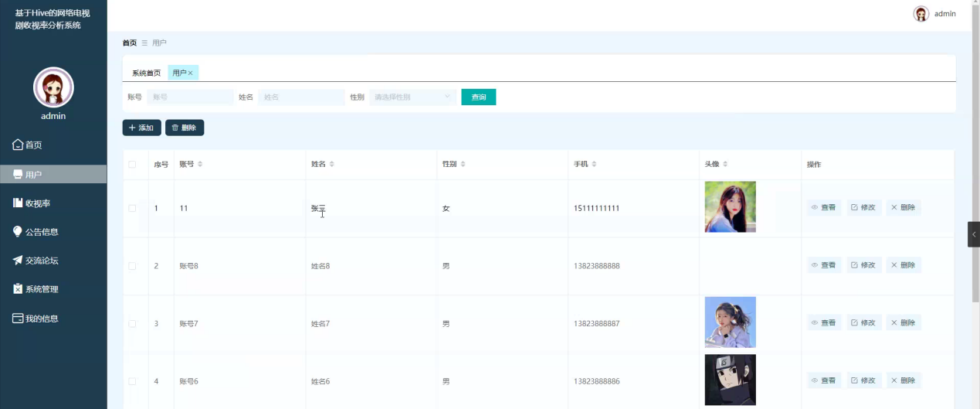Sort by the 性别 column arrows
Image resolution: width=980 pixels, height=409 pixels.
click(x=463, y=164)
